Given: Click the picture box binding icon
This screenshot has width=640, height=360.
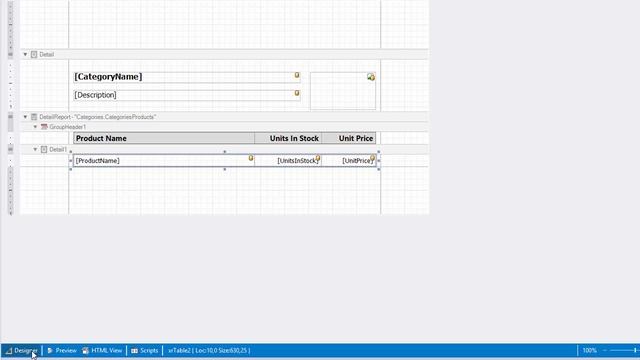Looking at the screenshot, I should (x=371, y=77).
